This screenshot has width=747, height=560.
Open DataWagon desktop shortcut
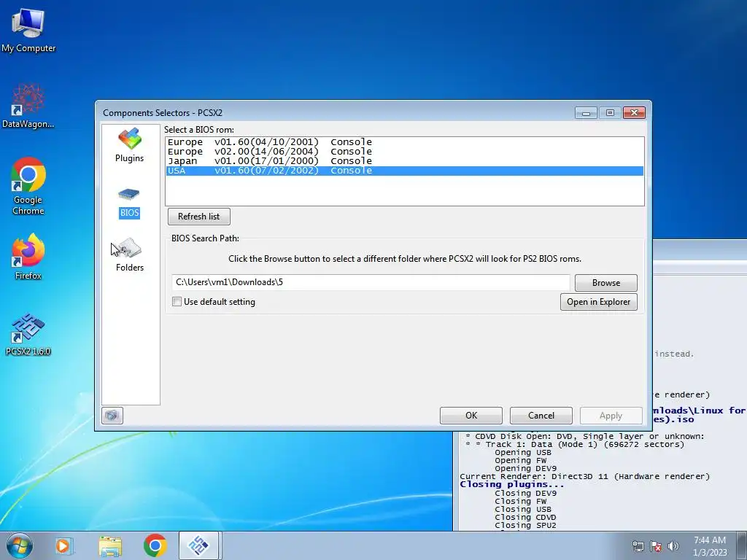coord(28,106)
